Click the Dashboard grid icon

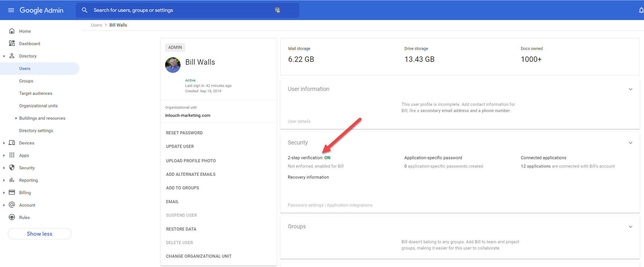pyautogui.click(x=12, y=43)
